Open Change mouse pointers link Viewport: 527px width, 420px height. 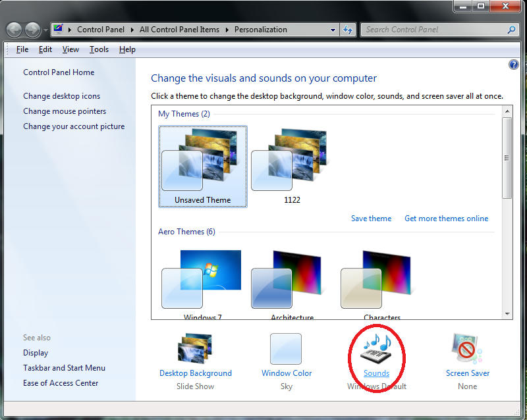(x=65, y=111)
